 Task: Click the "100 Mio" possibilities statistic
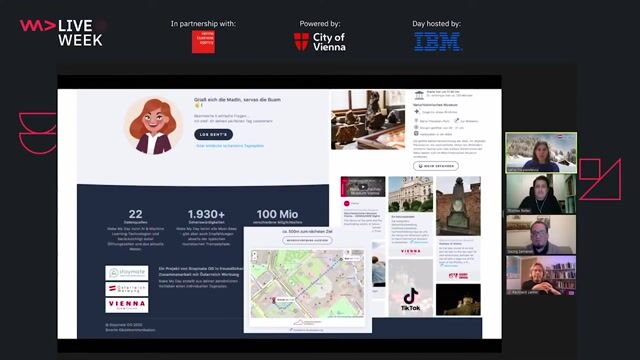[x=277, y=214]
